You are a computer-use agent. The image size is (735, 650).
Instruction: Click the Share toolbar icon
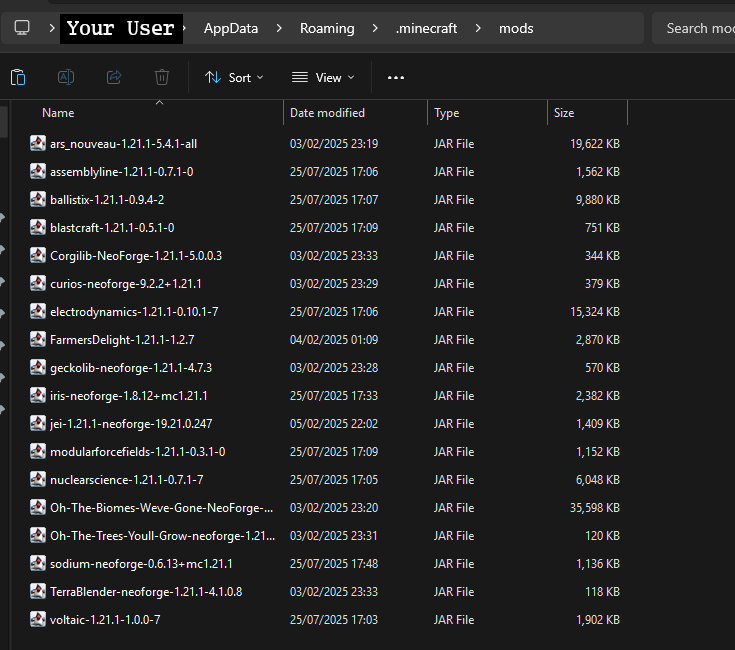tap(114, 77)
